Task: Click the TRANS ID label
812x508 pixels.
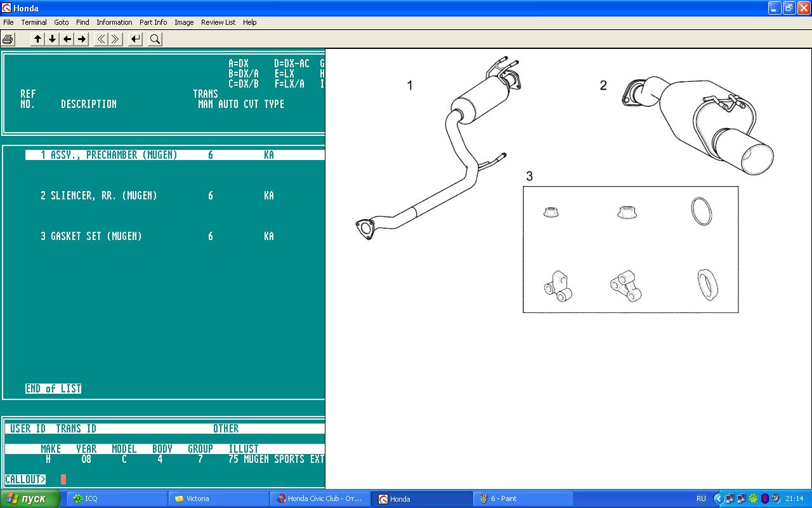Action: point(76,429)
